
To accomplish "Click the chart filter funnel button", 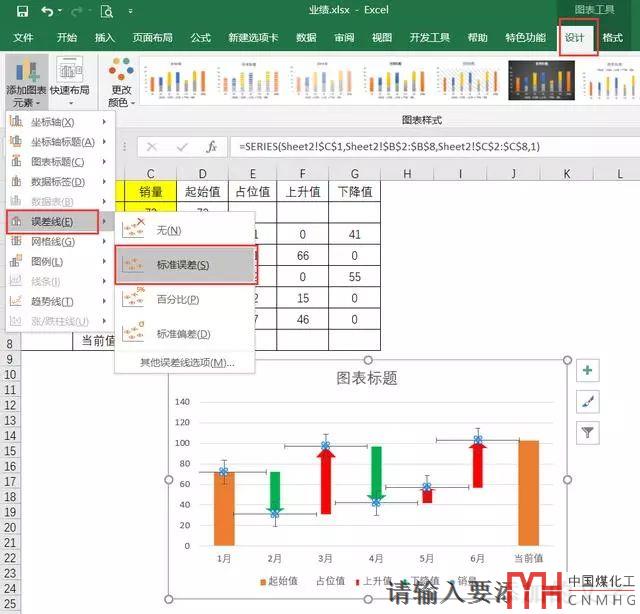I will [x=588, y=432].
